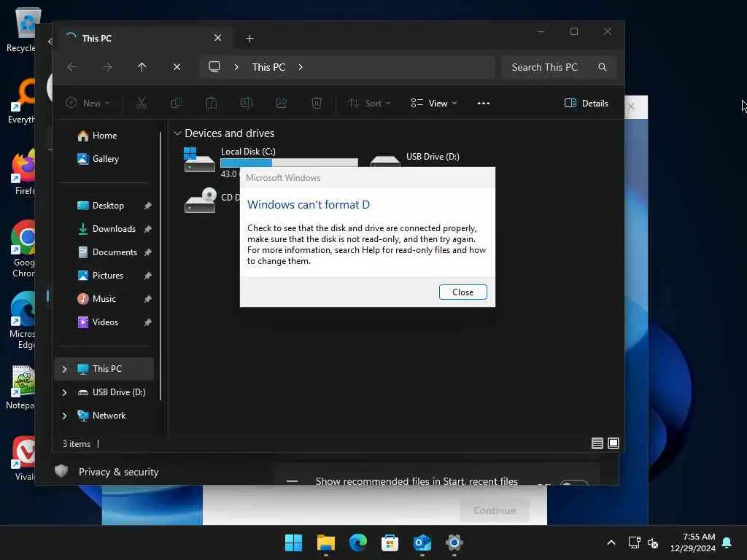Open Privacy & security in Settings window
Screen dimensions: 747x560
coord(107,472)
